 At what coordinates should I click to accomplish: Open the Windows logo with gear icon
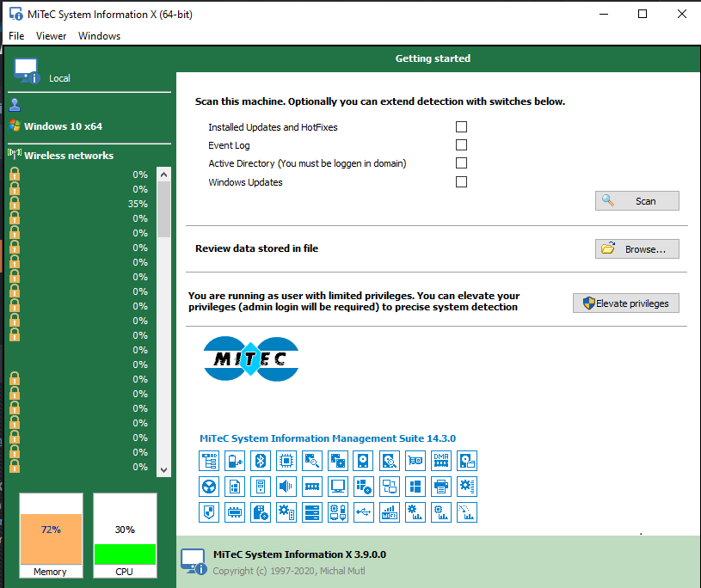coord(363,486)
